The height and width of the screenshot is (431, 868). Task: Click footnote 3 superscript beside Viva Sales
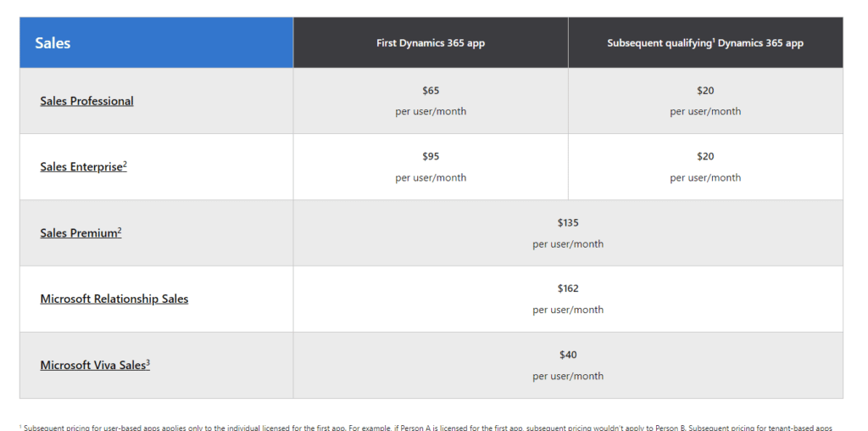147,361
